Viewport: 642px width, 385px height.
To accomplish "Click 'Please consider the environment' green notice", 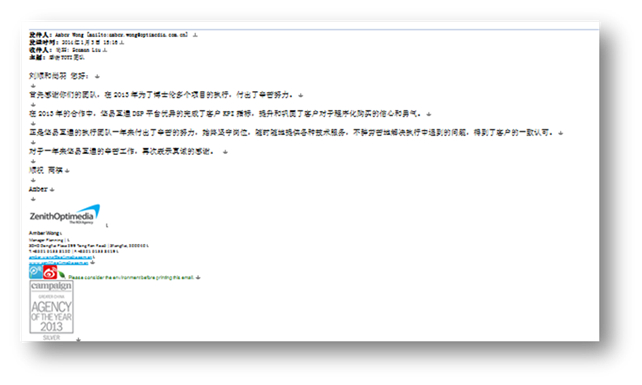I will click(x=131, y=277).
